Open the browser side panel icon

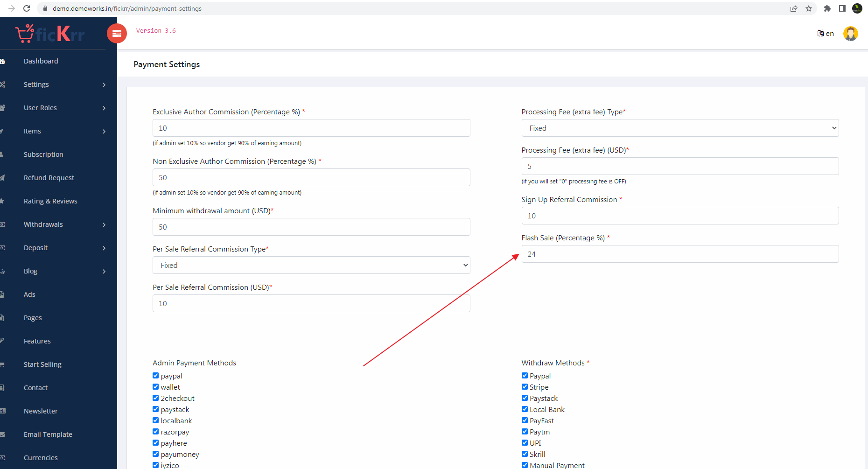(x=842, y=8)
